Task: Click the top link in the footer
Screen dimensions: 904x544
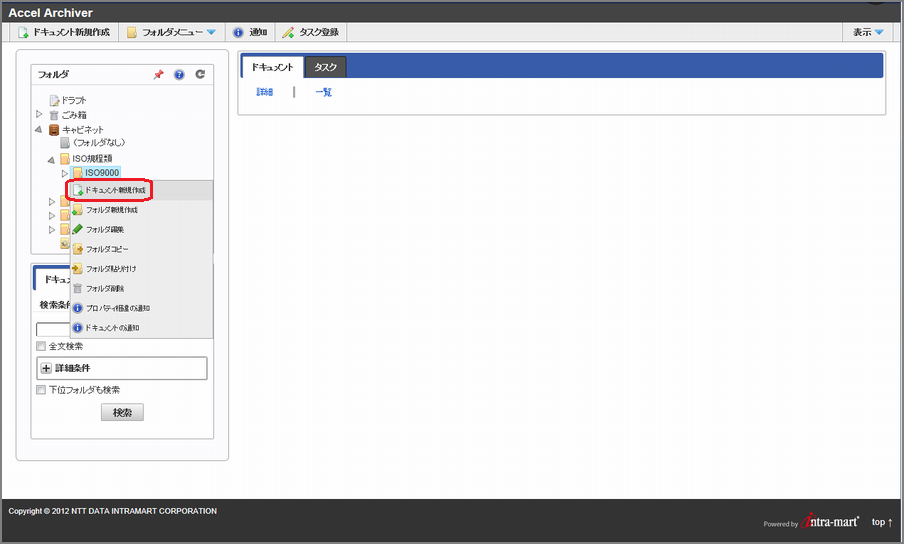Action: point(882,522)
